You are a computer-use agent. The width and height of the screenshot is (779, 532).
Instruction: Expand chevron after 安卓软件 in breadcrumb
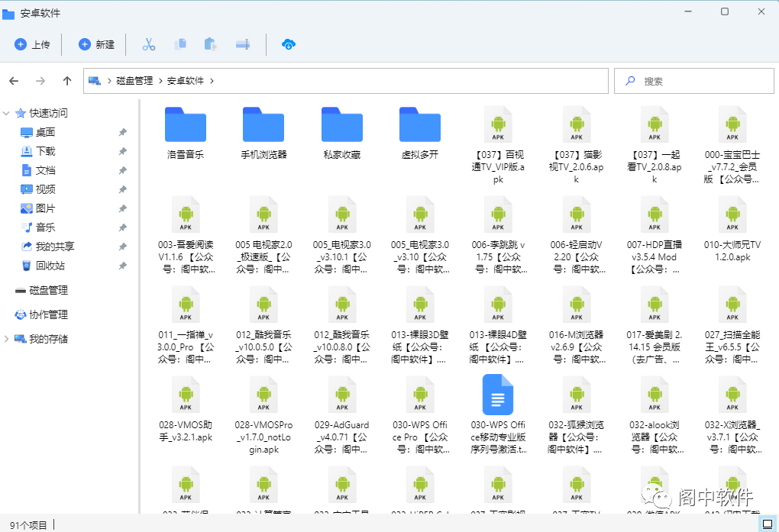[x=212, y=81]
